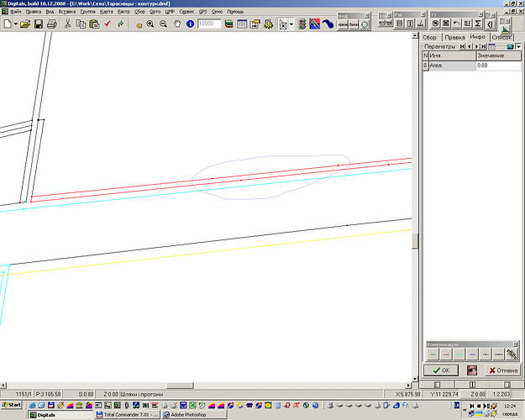Image resolution: width=525 pixels, height=420 pixels.
Task: Switch to Total Commander in taskbar
Action: [x=127, y=415]
